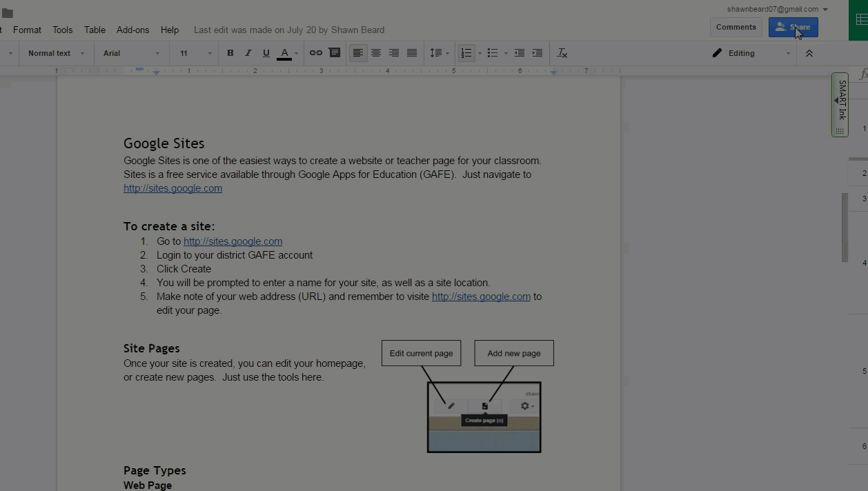This screenshot has width=868, height=491.
Task: Toggle bold formatting
Action: tap(230, 53)
